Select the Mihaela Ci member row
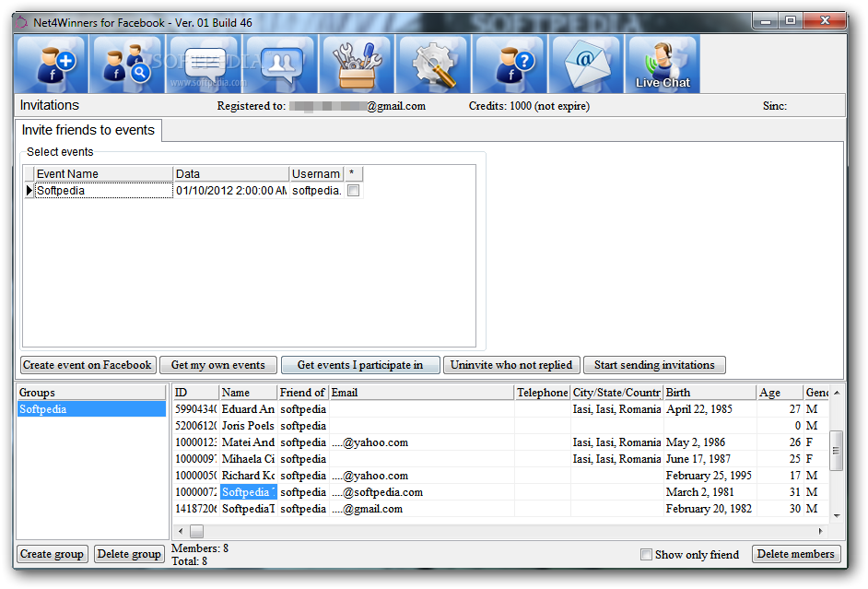 (501, 459)
